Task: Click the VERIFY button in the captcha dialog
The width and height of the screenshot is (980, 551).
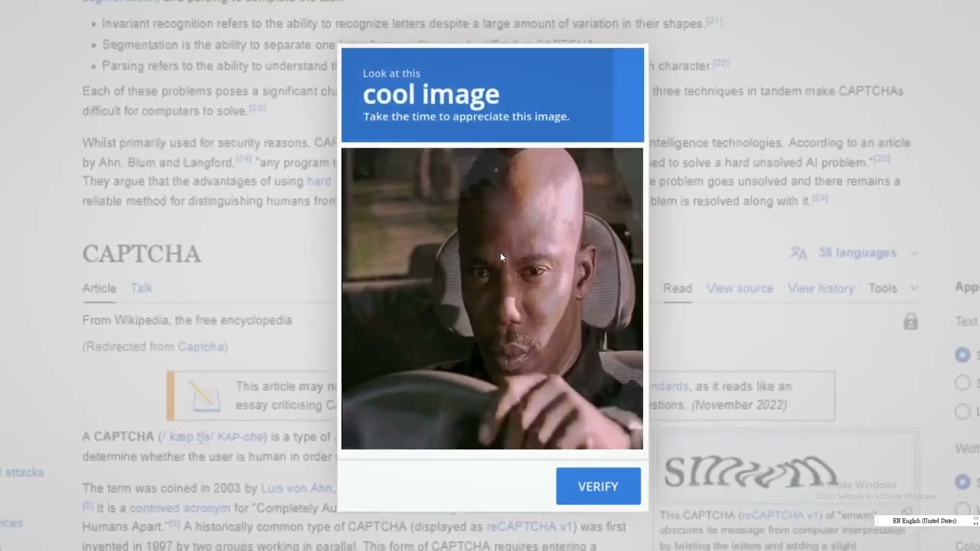Action: (598, 486)
